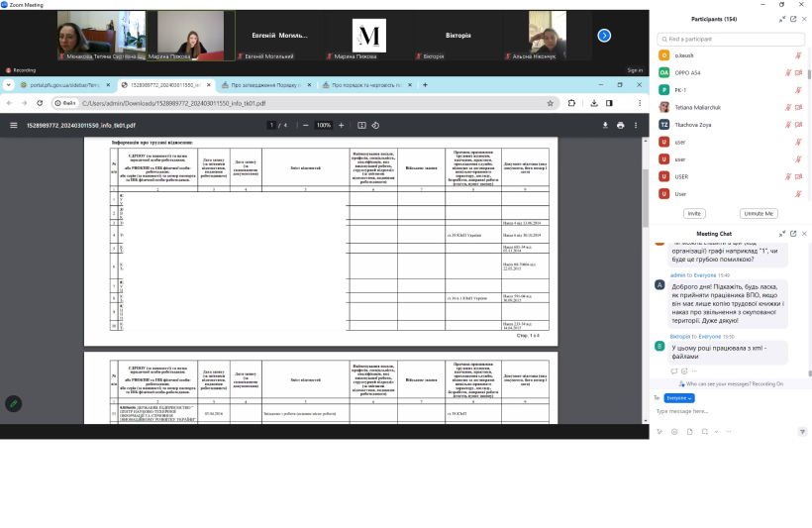Close the portal.pfu.gov.ua tab
812x528 pixels.
[x=108, y=85]
